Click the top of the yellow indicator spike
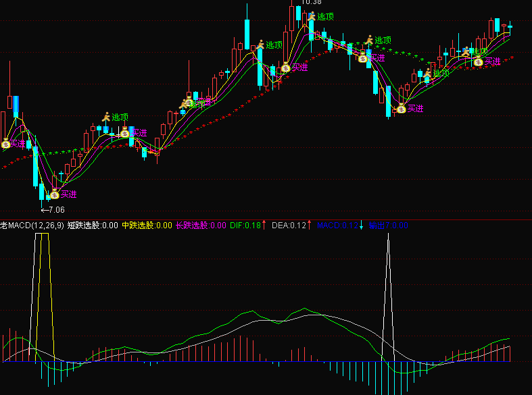Screen dimensions: 532x395 [45, 234]
